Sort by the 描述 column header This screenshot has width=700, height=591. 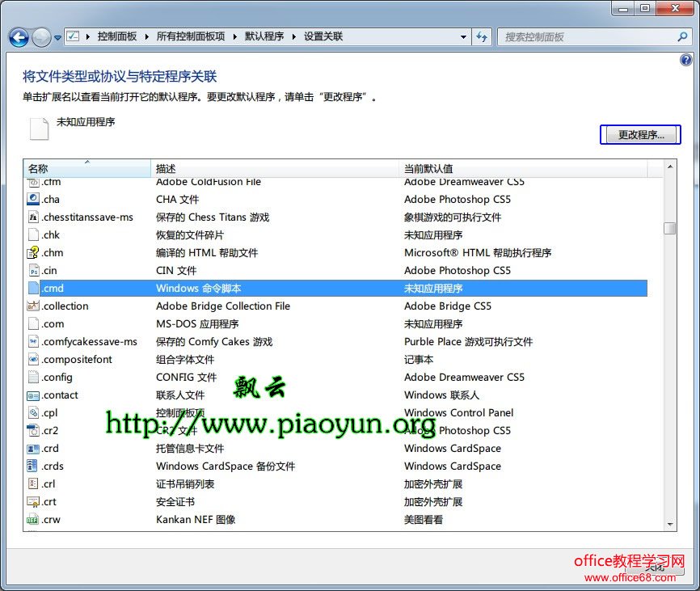click(275, 168)
